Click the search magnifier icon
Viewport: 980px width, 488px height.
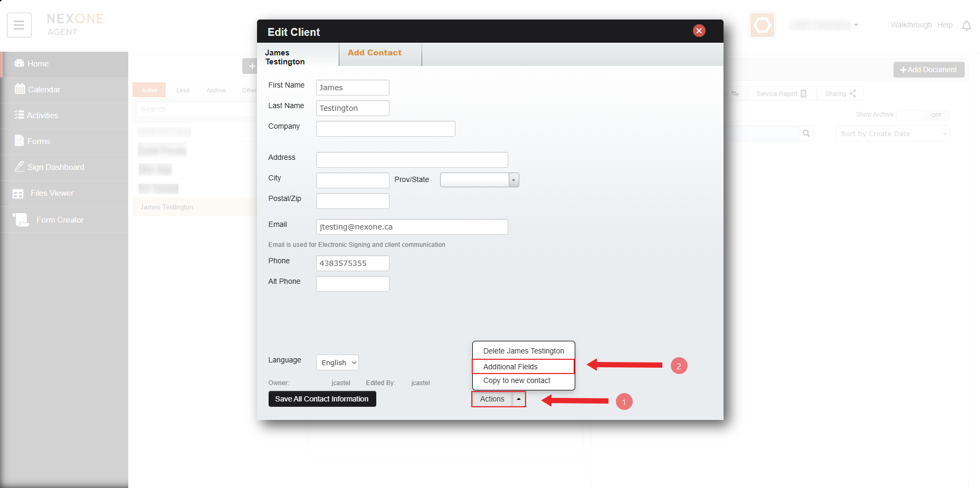pos(806,133)
